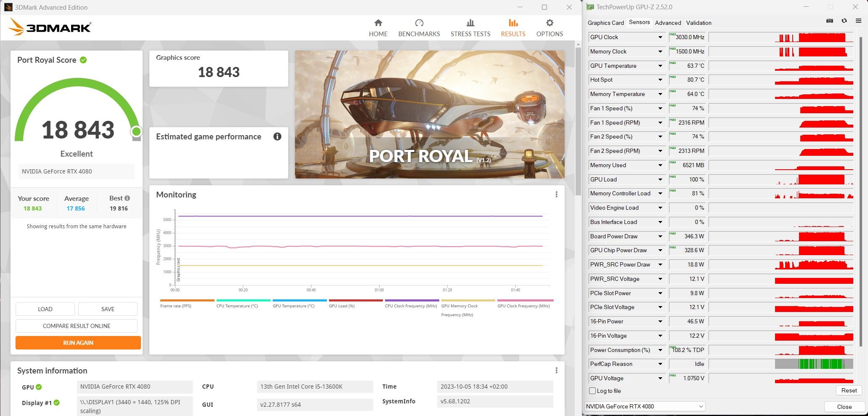
Task: Click the 3DMark logo
Action: point(50,27)
